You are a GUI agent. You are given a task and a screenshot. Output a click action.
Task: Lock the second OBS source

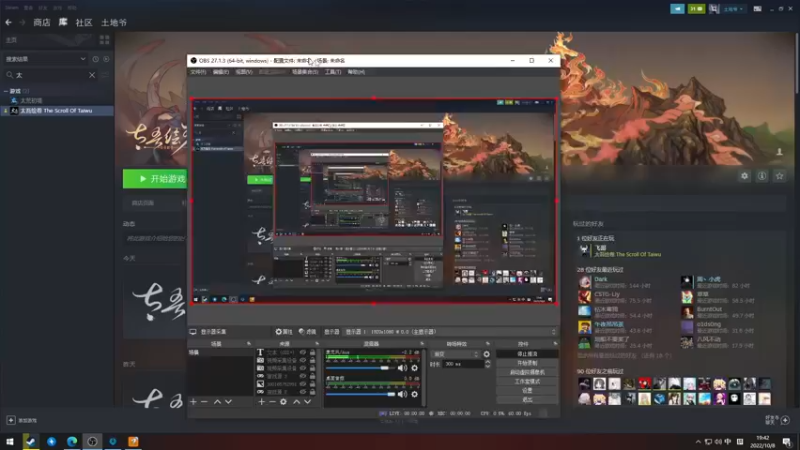coord(312,360)
